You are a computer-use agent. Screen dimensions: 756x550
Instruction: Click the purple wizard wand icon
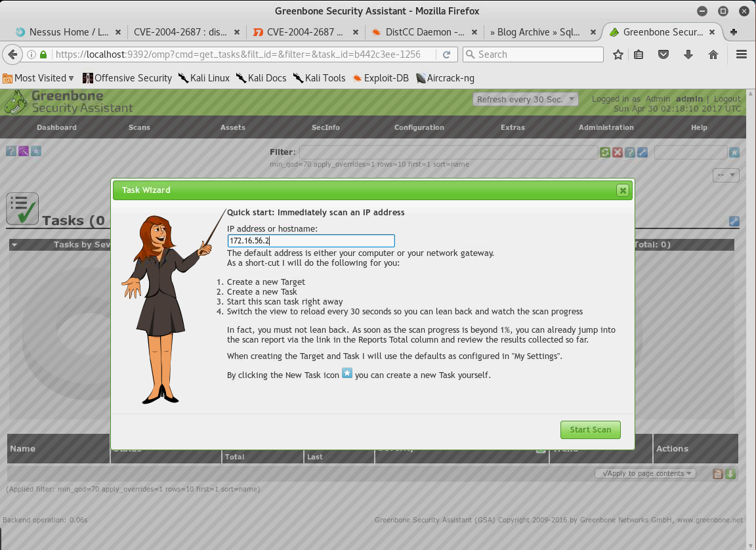point(24,152)
